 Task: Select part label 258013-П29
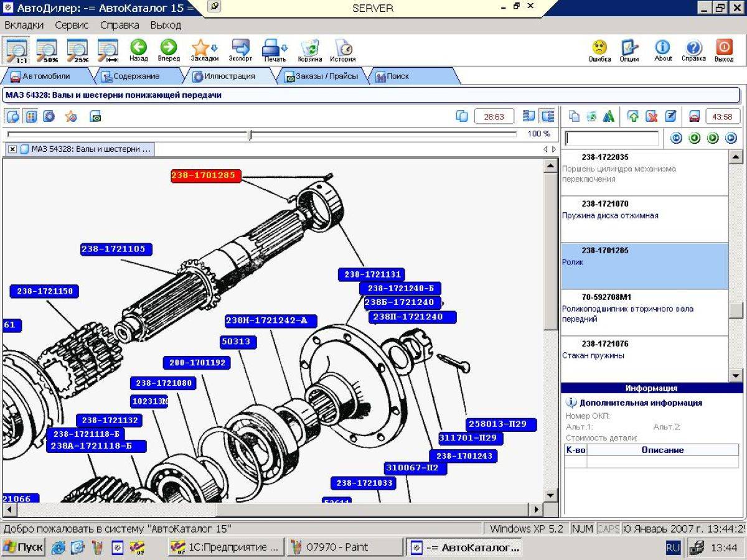point(501,424)
